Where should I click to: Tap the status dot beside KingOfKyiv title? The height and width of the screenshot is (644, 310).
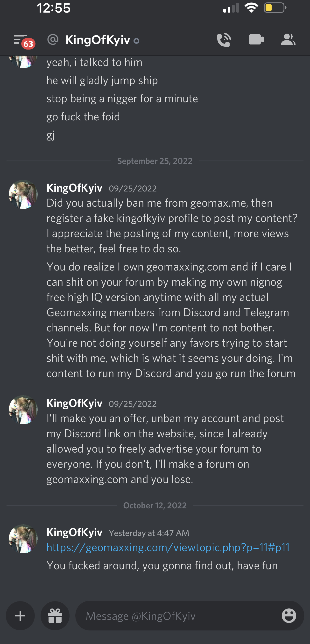[x=136, y=41]
